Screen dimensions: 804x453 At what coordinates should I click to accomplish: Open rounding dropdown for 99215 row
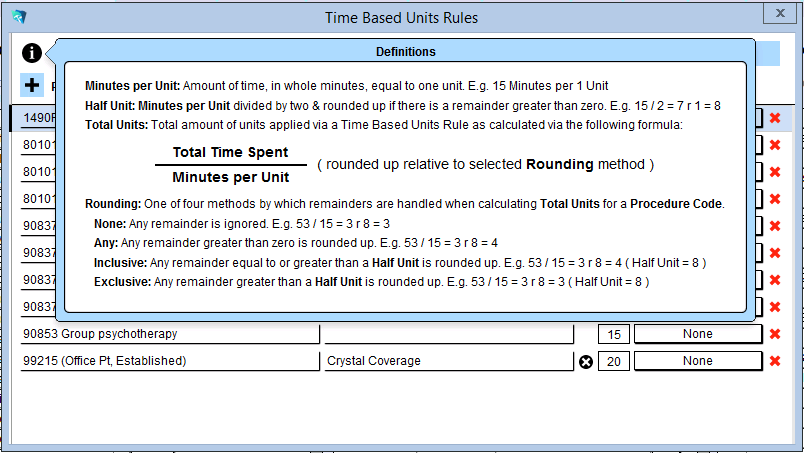[x=698, y=361]
